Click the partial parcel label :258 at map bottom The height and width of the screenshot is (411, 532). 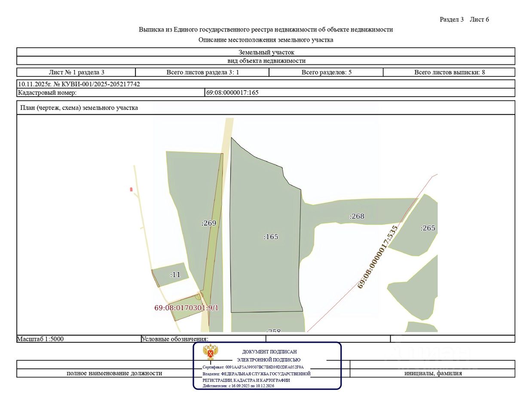click(273, 330)
